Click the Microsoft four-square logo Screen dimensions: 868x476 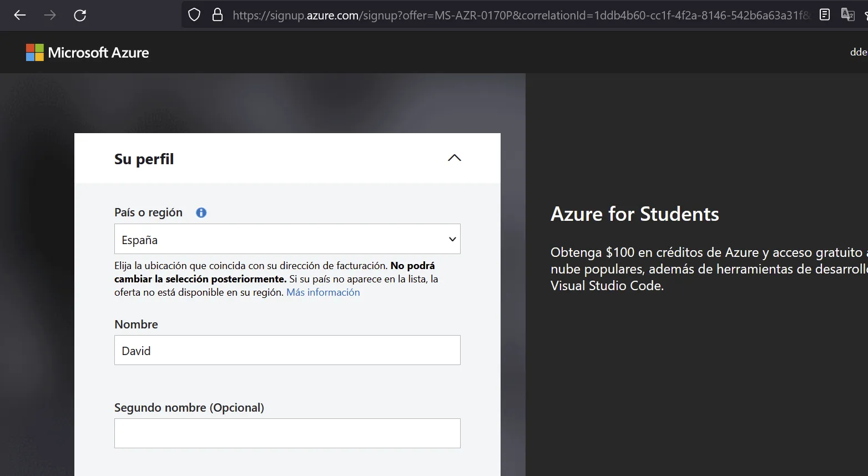(x=35, y=53)
